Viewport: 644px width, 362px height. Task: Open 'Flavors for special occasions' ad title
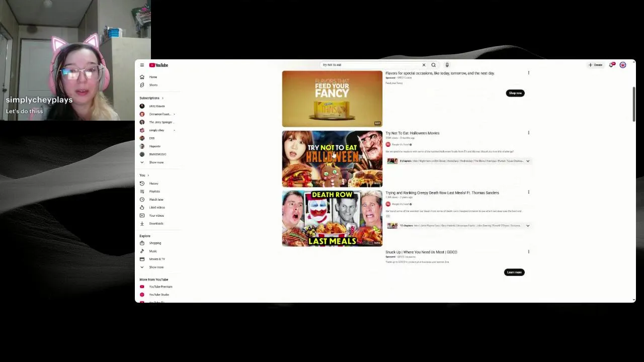click(440, 73)
